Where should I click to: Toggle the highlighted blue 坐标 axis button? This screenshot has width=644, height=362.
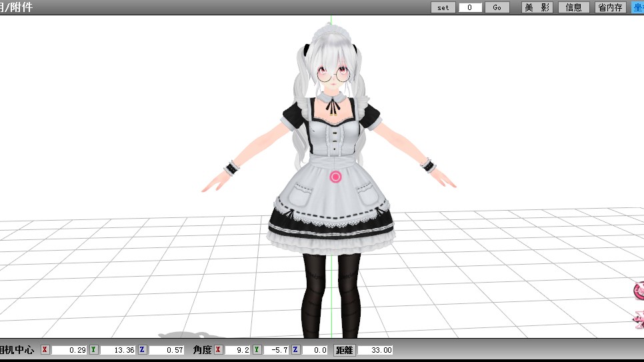[x=637, y=7]
